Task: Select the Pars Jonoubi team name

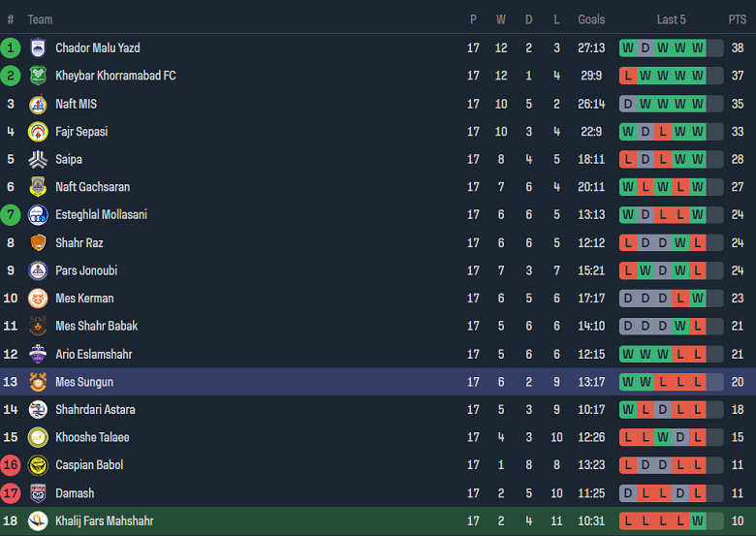Action: click(86, 270)
